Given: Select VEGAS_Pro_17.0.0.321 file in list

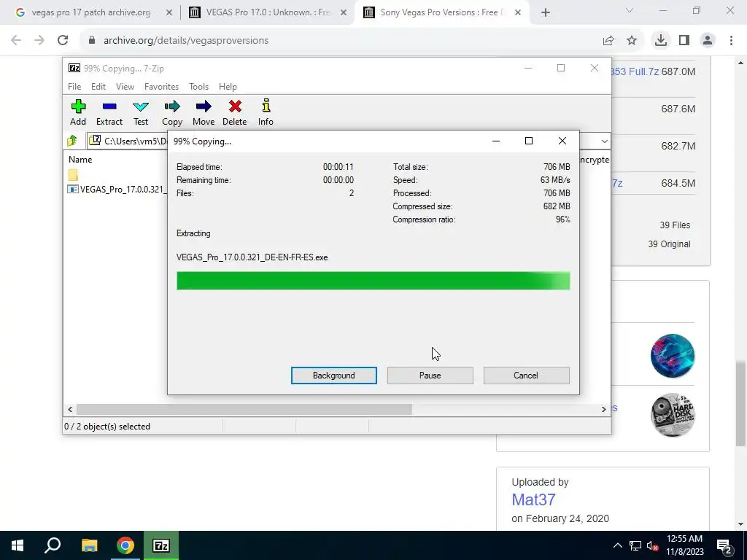Looking at the screenshot, I should (117, 189).
